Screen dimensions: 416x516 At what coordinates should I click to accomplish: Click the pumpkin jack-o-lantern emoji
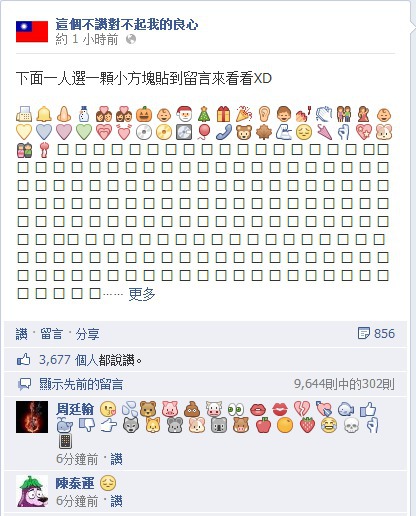(x=144, y=114)
